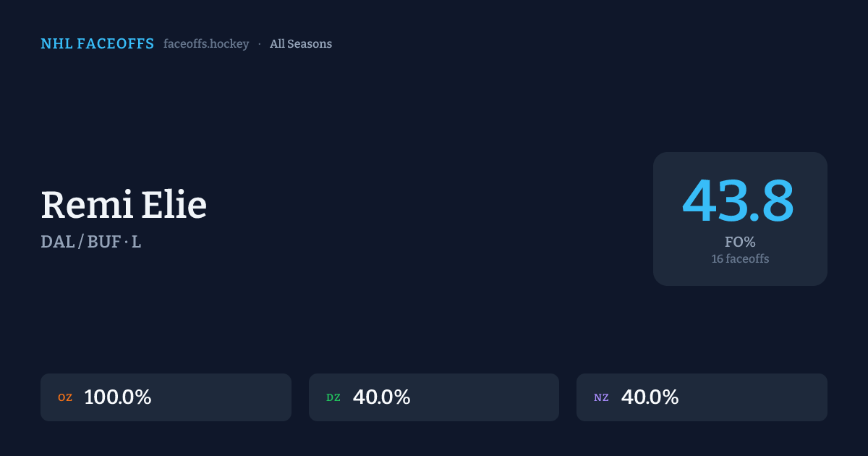Click the 16 faceoffs count text

point(740,258)
